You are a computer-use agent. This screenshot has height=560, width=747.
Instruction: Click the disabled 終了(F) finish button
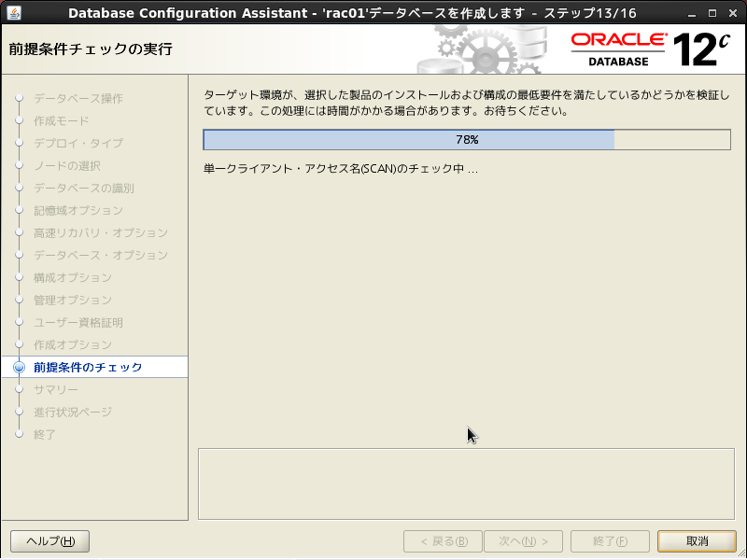click(610, 541)
